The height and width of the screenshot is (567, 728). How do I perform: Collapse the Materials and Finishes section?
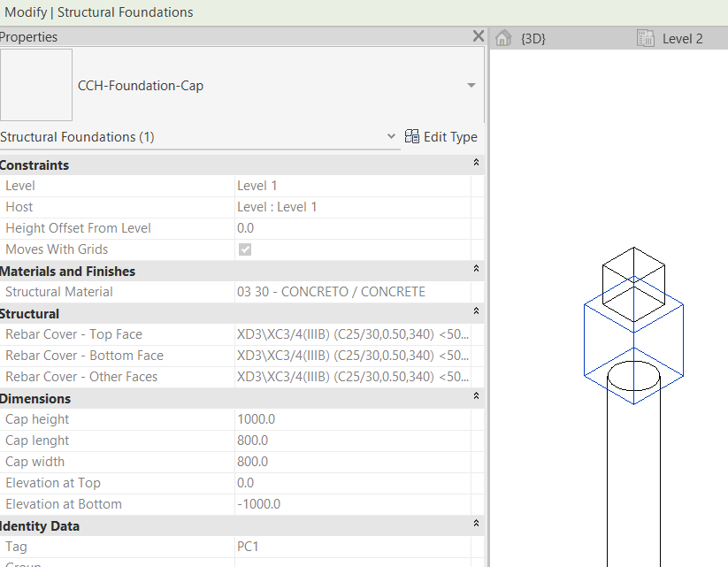(x=475, y=270)
